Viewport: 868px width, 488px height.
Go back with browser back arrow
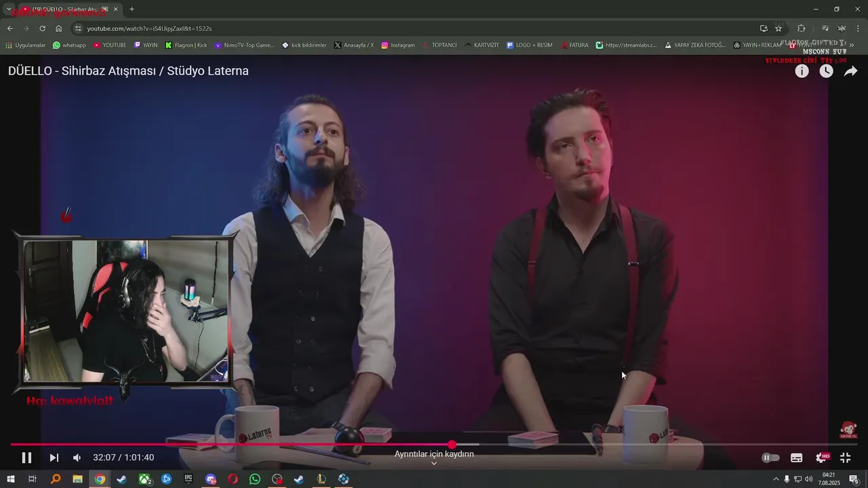tap(9, 28)
